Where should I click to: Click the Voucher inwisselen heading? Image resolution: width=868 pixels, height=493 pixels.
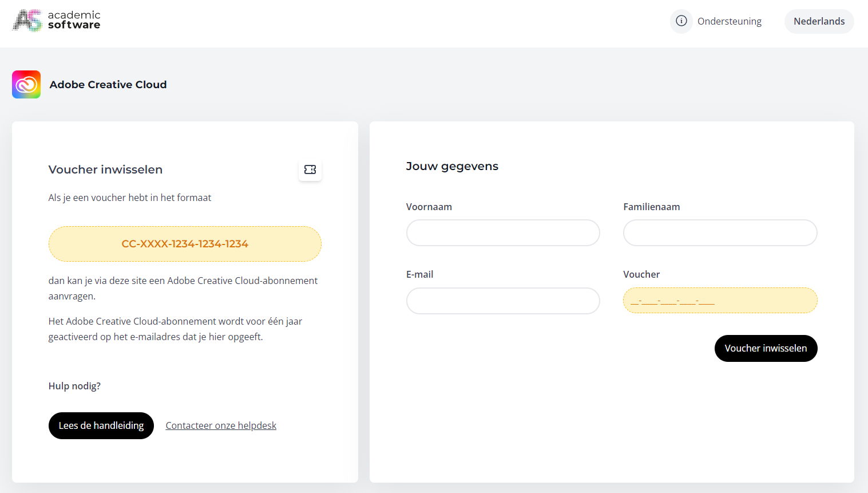tap(105, 169)
